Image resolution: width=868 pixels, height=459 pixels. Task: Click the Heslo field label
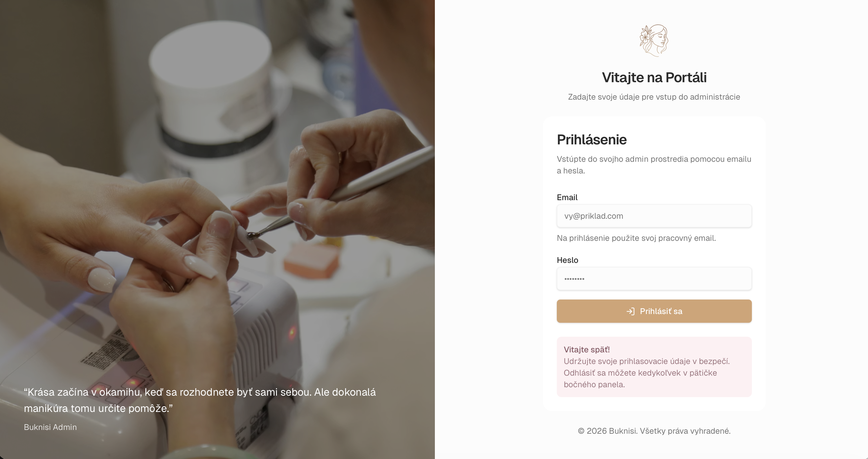pyautogui.click(x=568, y=260)
